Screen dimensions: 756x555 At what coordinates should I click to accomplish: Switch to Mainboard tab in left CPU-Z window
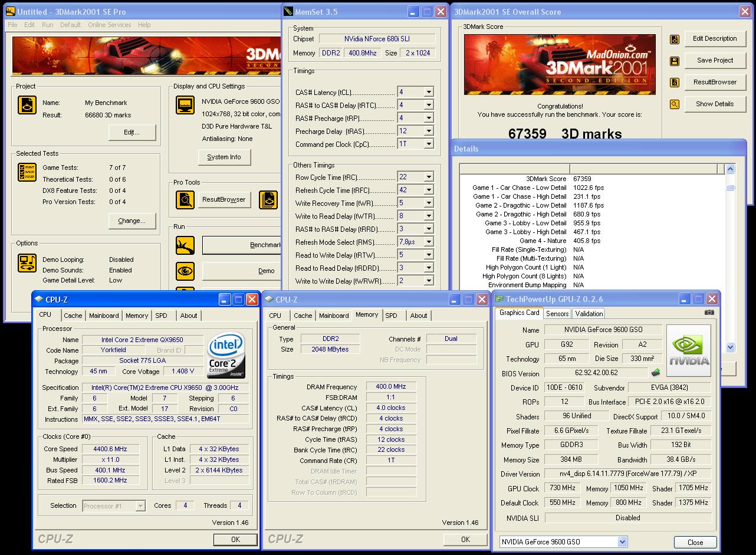click(x=104, y=316)
